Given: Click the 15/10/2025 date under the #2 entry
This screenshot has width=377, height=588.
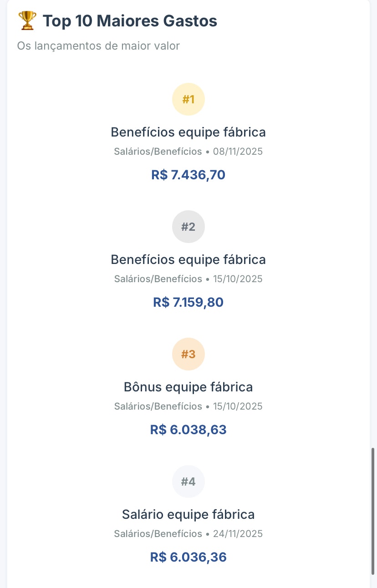Looking at the screenshot, I should point(238,279).
